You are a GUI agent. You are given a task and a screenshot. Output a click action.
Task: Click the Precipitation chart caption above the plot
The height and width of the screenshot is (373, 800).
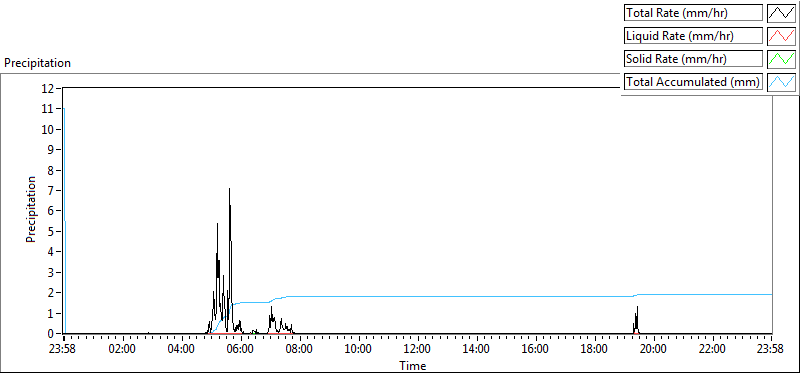click(37, 63)
